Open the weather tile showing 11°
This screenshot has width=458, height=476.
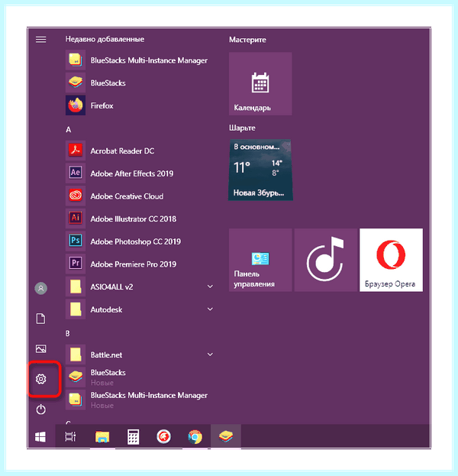pos(260,170)
